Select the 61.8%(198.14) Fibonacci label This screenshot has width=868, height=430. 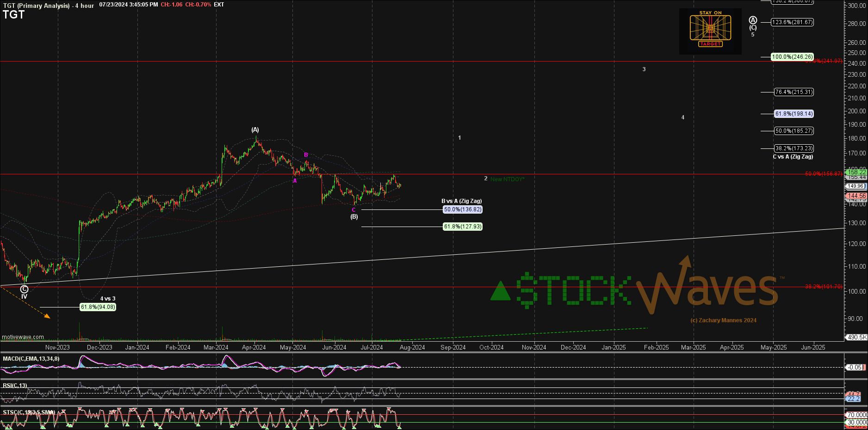tap(794, 114)
